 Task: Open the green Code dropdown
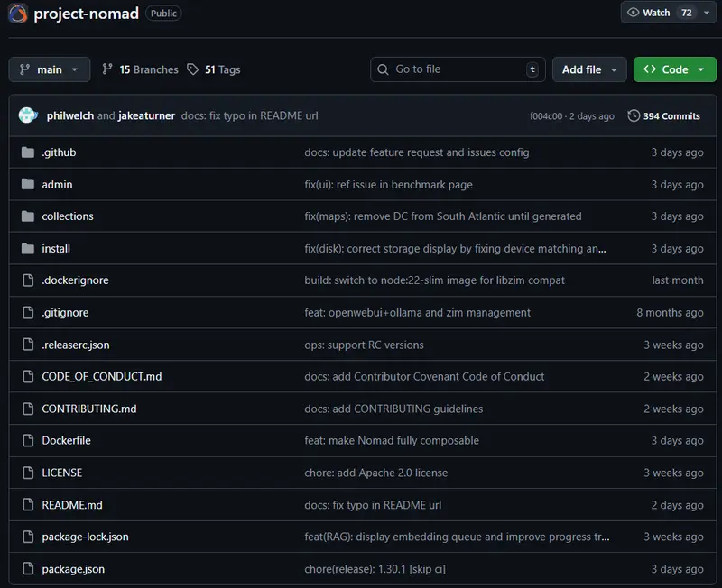674,69
